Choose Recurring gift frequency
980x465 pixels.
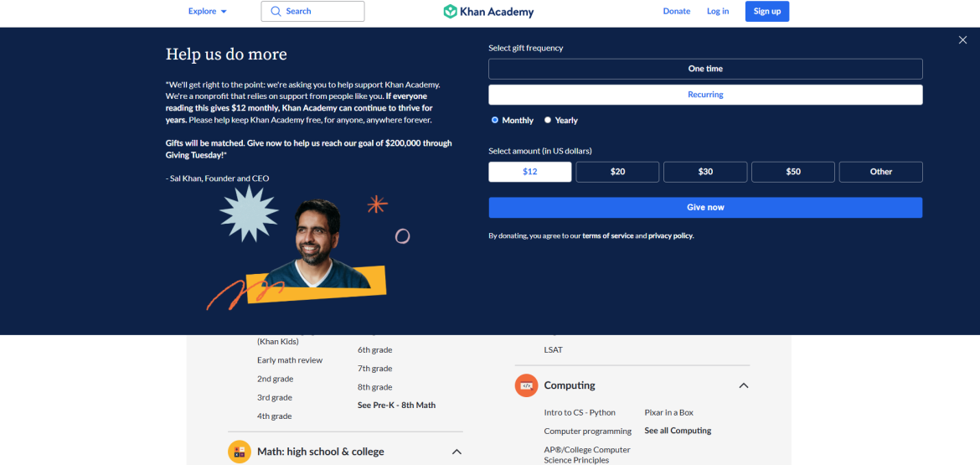click(705, 95)
